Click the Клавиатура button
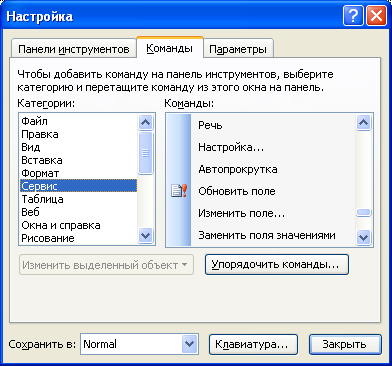Image resolution: width=392 pixels, height=366 pixels. [253, 344]
